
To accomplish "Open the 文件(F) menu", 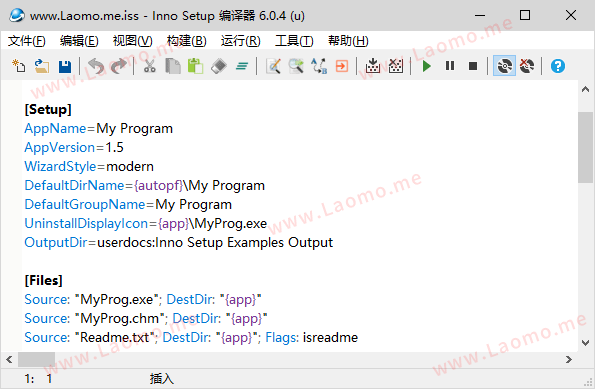I will pyautogui.click(x=27, y=41).
